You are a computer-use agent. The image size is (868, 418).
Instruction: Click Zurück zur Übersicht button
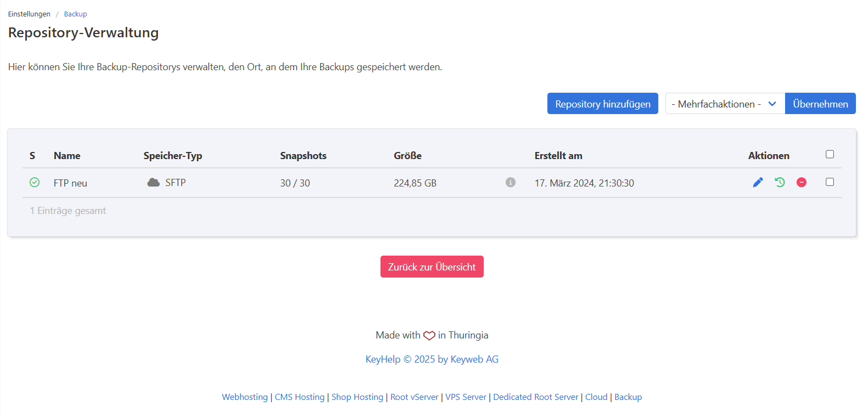[x=432, y=267]
